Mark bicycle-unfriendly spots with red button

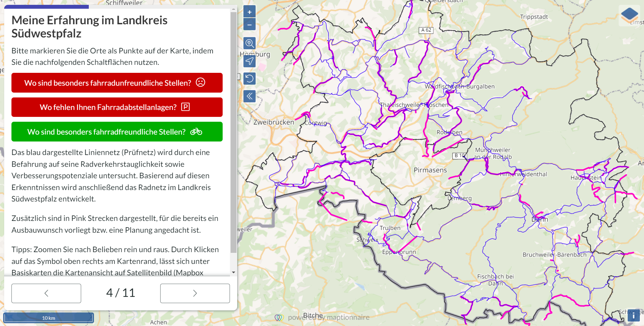[x=117, y=83]
